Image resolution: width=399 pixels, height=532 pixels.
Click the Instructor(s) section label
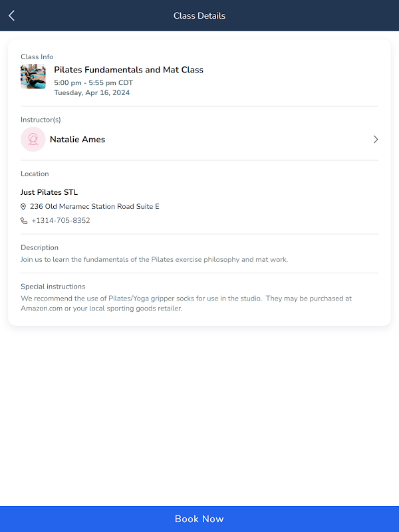click(x=41, y=120)
